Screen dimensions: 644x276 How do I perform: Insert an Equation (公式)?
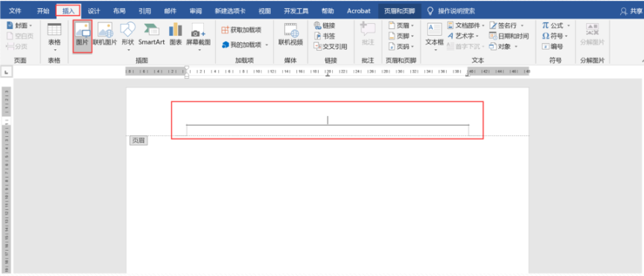click(554, 25)
